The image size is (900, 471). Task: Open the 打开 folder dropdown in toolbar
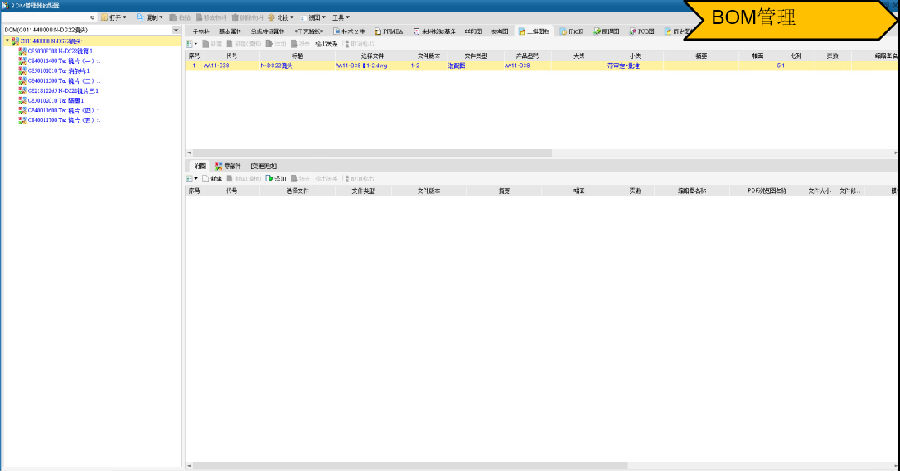113,18
